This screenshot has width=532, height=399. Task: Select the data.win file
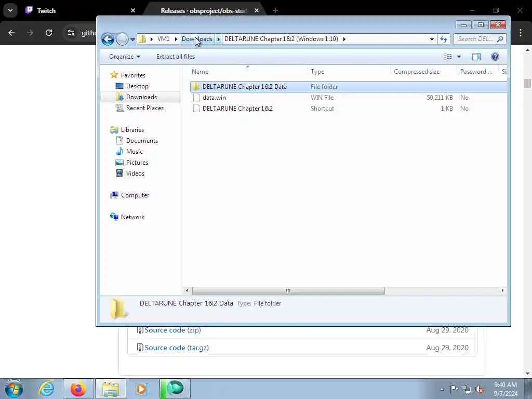[214, 97]
